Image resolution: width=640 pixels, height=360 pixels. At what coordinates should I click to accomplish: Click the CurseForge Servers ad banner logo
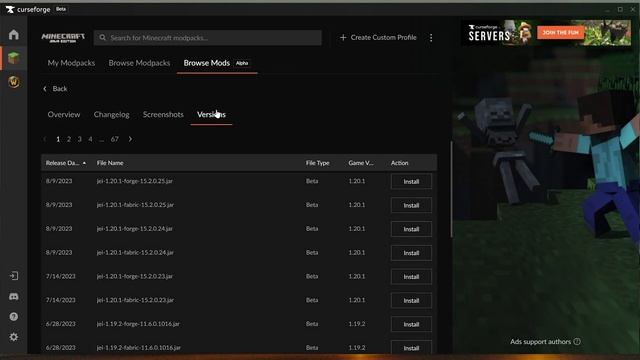point(489,33)
